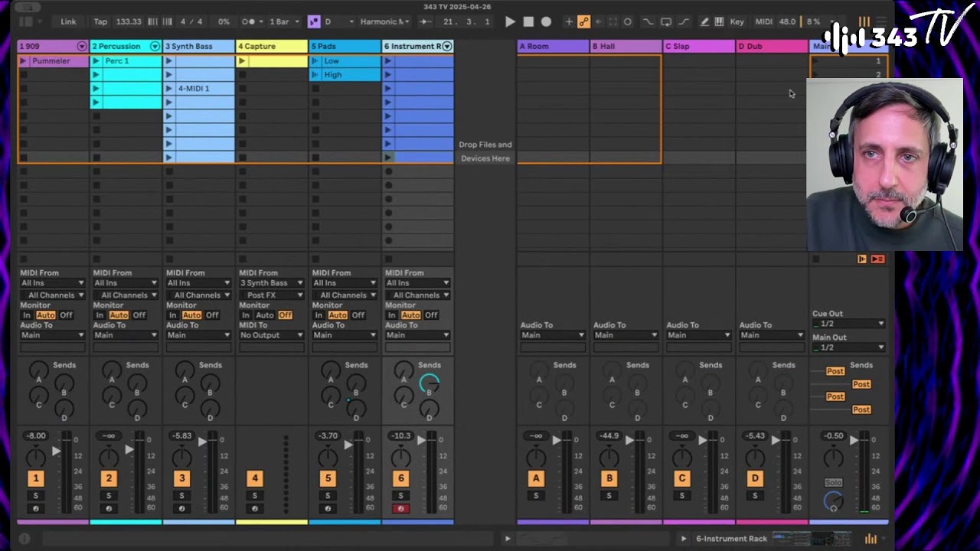This screenshot has height=551, width=980.
Task: Open the 1 Bar quantization dropdown
Action: pyautogui.click(x=283, y=21)
